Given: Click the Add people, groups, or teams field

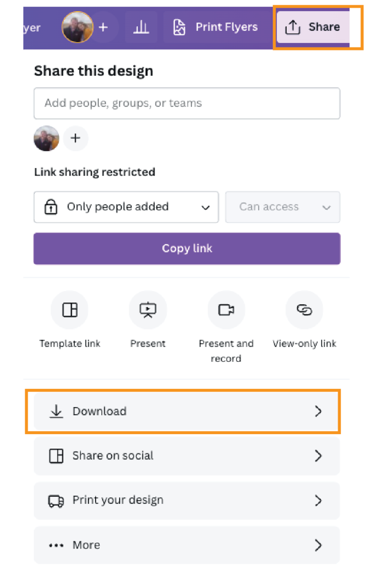Looking at the screenshot, I should point(187,103).
